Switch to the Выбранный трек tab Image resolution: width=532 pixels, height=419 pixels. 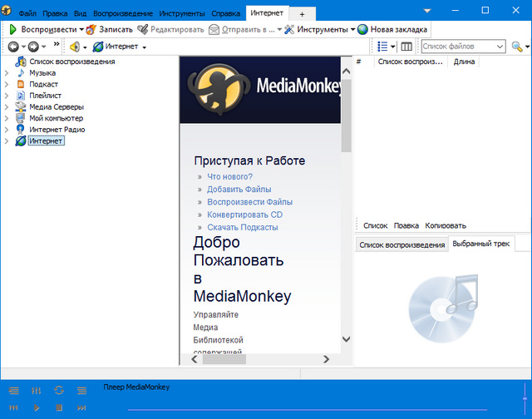(x=480, y=244)
